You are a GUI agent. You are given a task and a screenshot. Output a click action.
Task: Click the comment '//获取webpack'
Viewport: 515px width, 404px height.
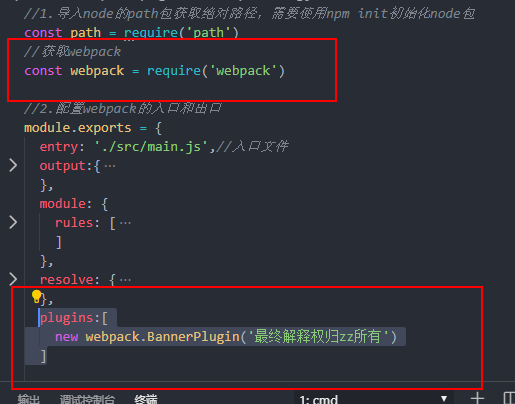point(72,52)
